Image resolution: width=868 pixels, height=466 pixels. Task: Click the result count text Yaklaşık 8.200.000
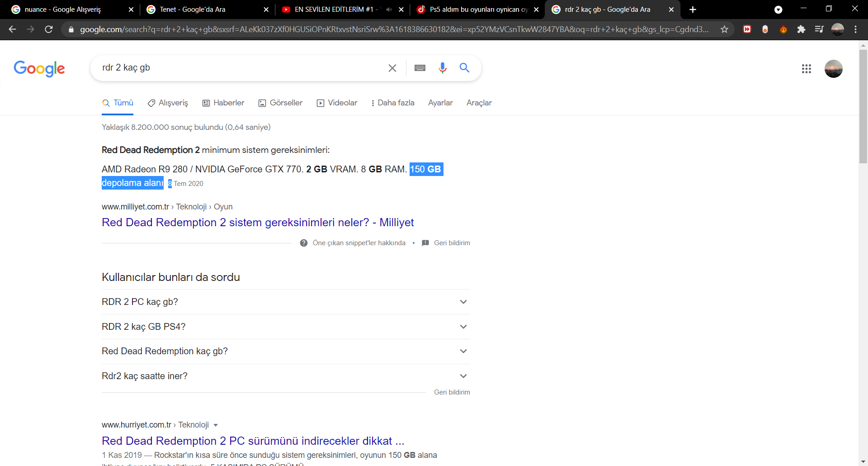coord(186,127)
